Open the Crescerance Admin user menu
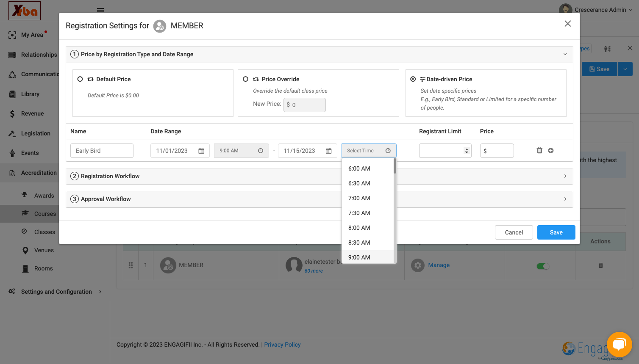Image resolution: width=639 pixels, height=364 pixels. point(596,10)
